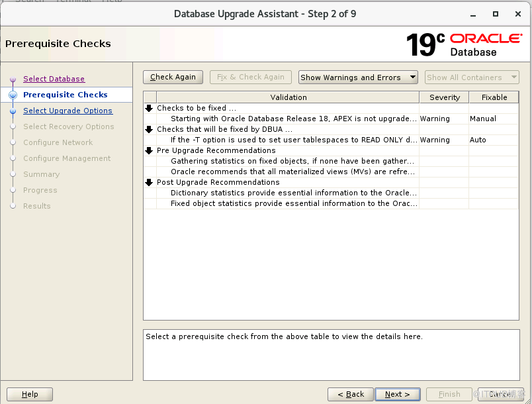Click the Select Database step circle icon
Image resolution: width=532 pixels, height=404 pixels.
point(13,79)
